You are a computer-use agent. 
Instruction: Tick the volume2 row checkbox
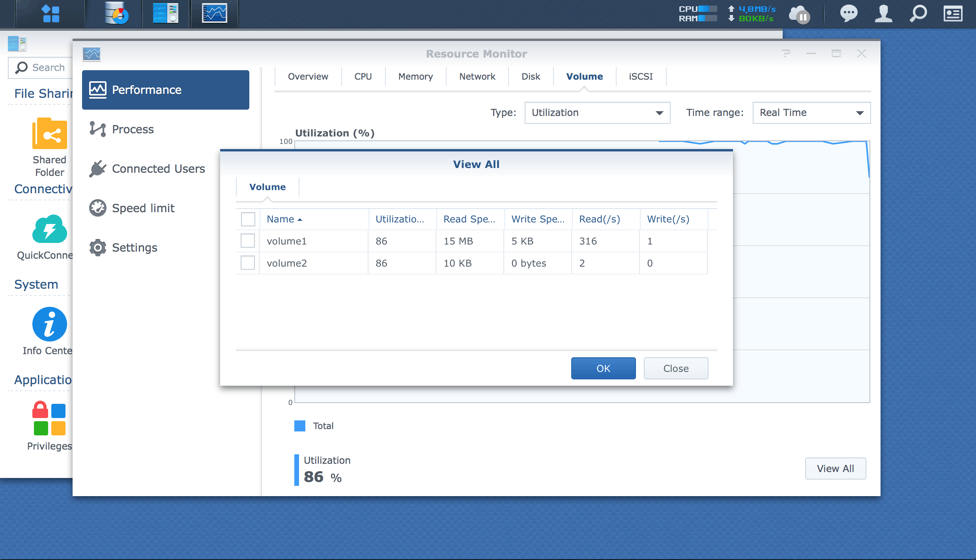click(248, 263)
